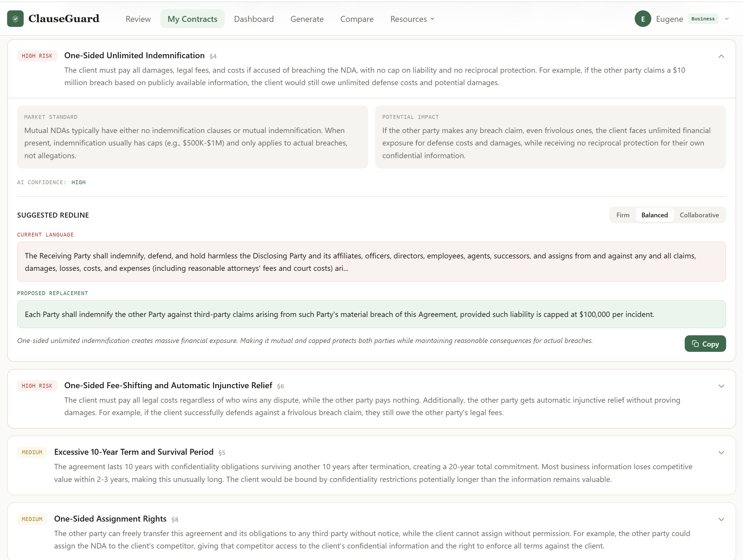This screenshot has width=743, height=560.
Task: Click the ClauseGuard brand name link
Action: point(64,19)
